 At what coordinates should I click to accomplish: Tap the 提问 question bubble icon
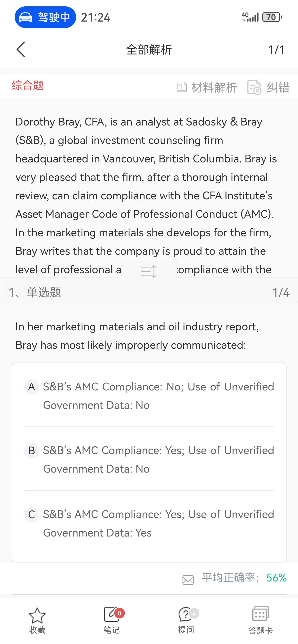[185, 614]
